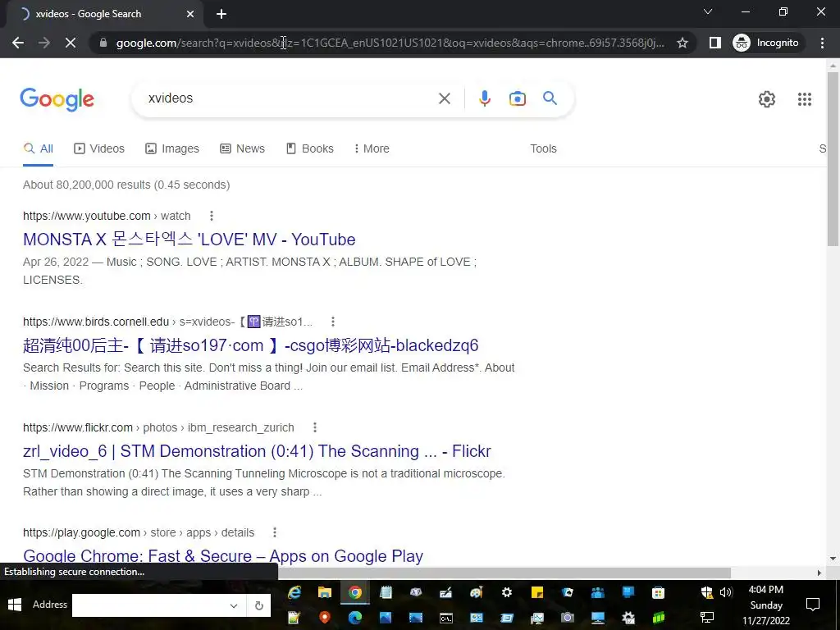This screenshot has width=840, height=630.
Task: Switch to the Videos results tab
Action: click(99, 148)
